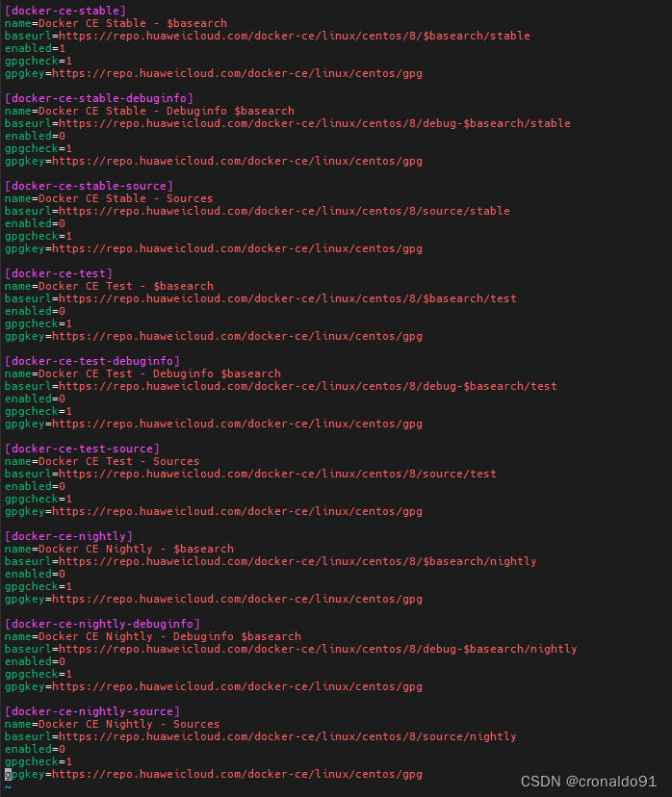
Task: Click the gpgkey line under [docker-ce-test-debuginfo]
Action: (x=214, y=424)
